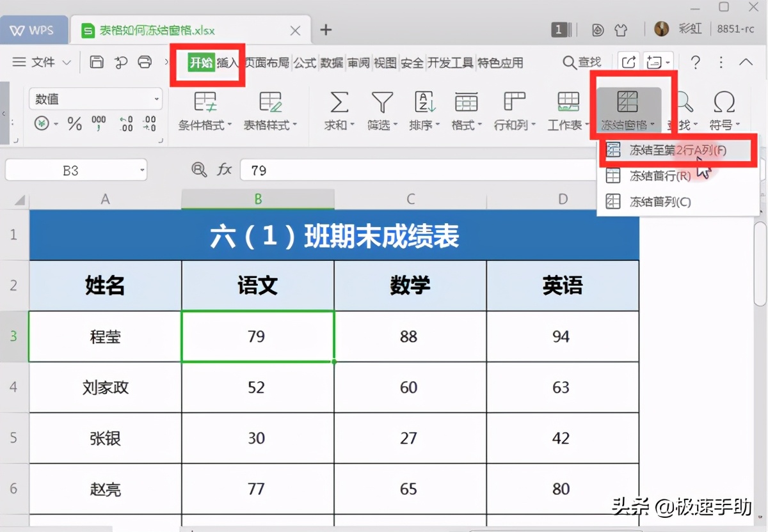
Task: Click the undo icon next to Save
Action: [120, 62]
